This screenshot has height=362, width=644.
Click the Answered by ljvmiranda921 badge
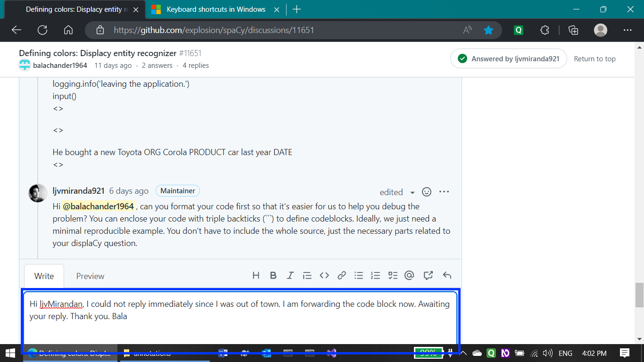click(508, 59)
